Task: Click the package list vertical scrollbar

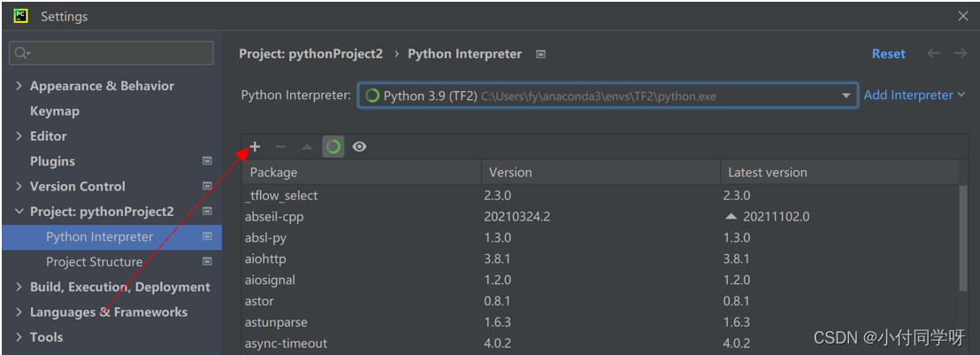Action: 963,238
